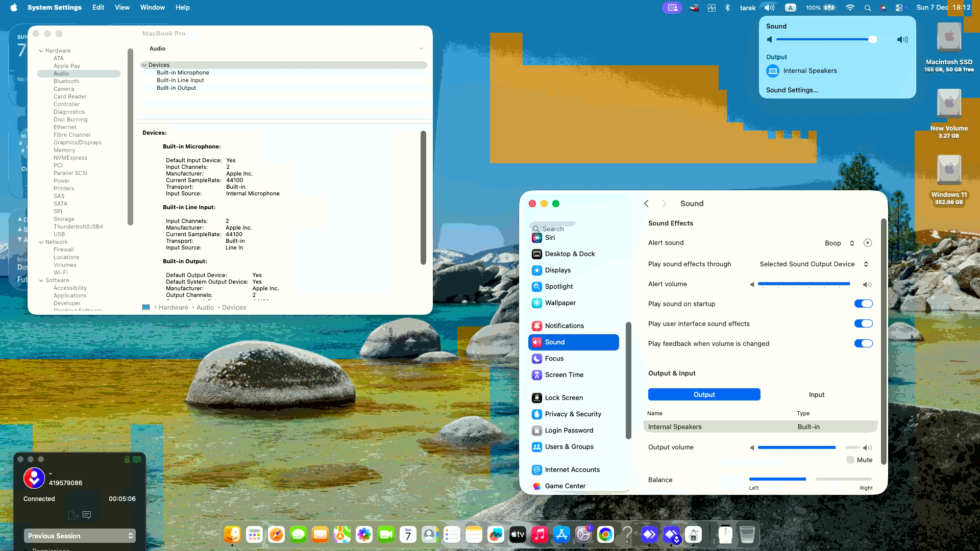Open the chat icon in AnyDesk
The image size is (980, 551).
87,515
